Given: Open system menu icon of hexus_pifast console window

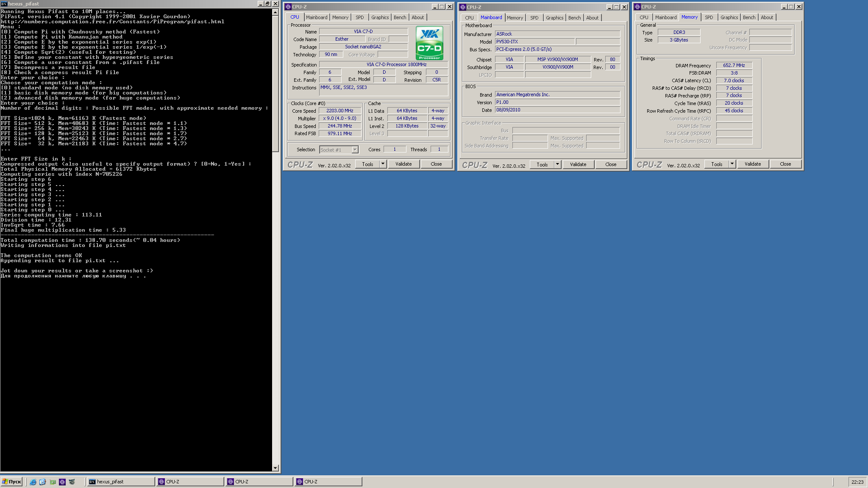Looking at the screenshot, I should (4, 4).
